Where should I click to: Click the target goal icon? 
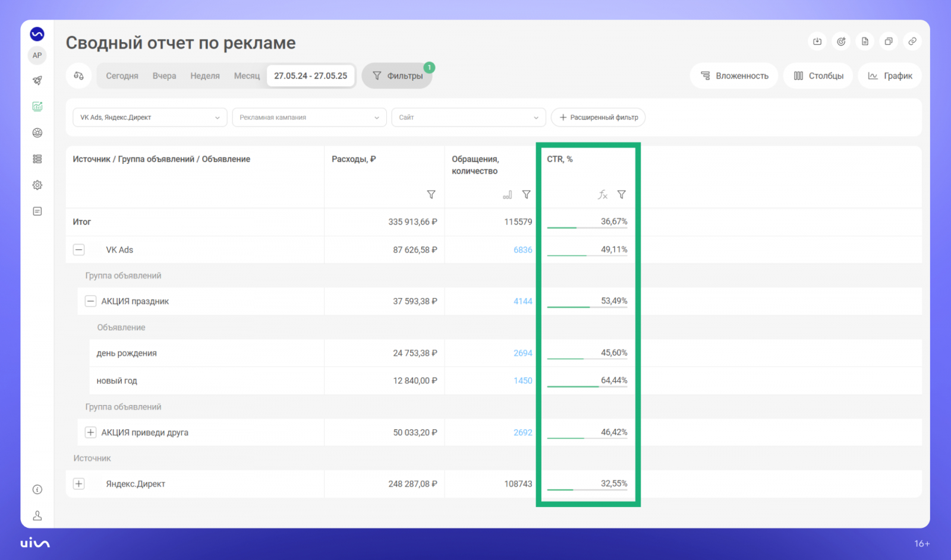(841, 41)
